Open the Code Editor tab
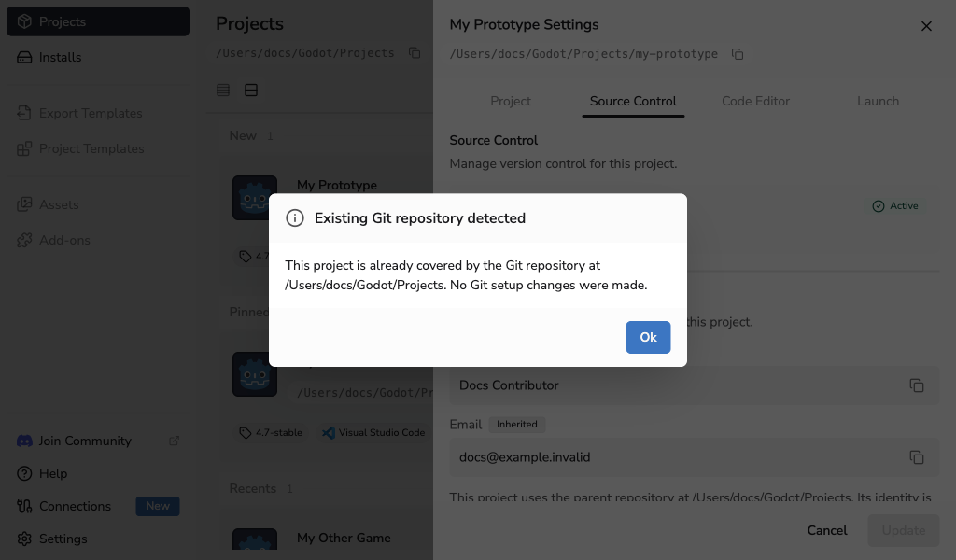The image size is (956, 560). 755,101
